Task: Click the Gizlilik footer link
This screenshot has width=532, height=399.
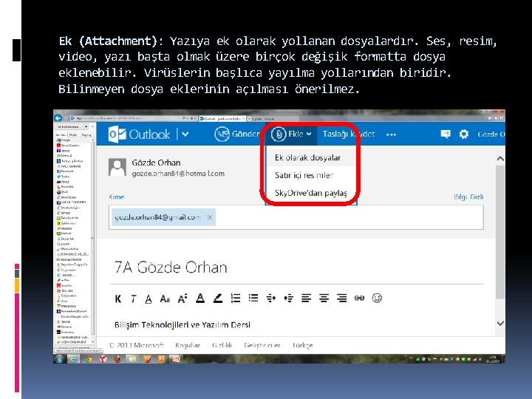Action: [222, 345]
